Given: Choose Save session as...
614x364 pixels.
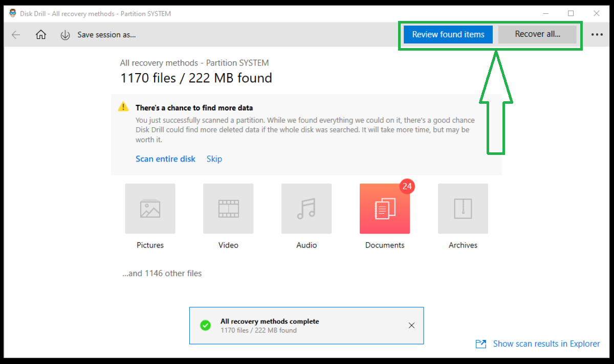Looking at the screenshot, I should (106, 35).
